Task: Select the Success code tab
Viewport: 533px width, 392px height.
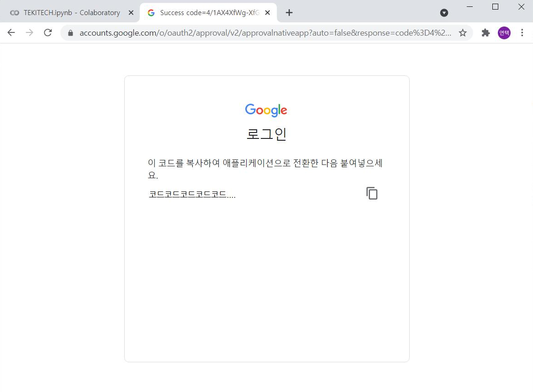Action: pos(208,13)
